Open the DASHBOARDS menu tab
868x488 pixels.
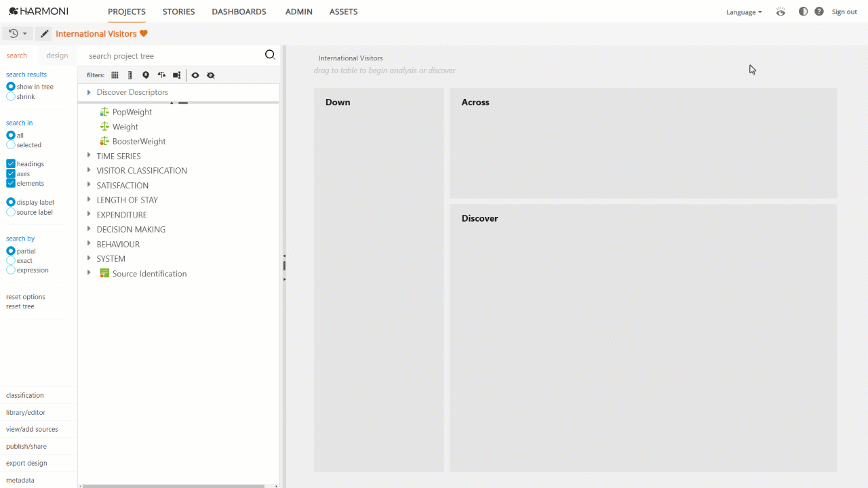(239, 12)
